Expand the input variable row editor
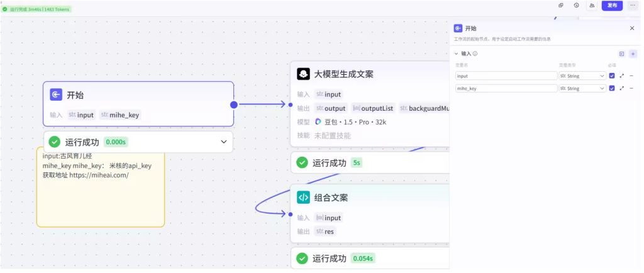Image resolution: width=644 pixels, height=273 pixels. click(622, 75)
